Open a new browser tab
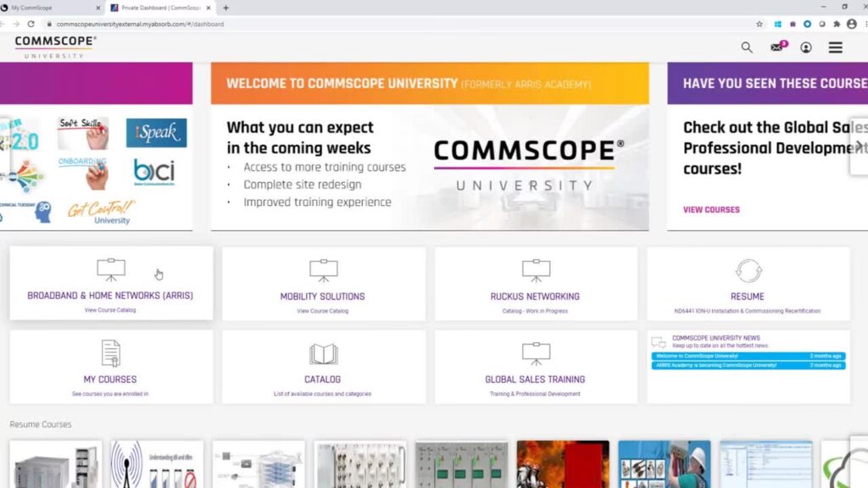Viewport: 868px width, 488px height. [225, 8]
